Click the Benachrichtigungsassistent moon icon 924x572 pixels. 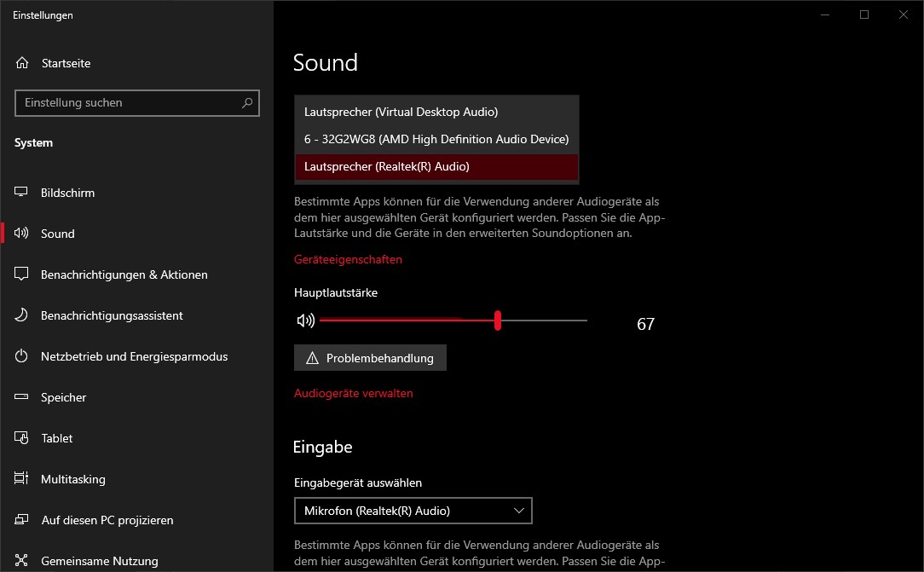coord(22,315)
